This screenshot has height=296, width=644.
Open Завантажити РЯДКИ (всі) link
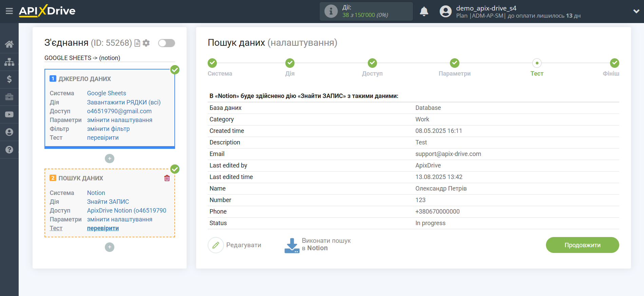pyautogui.click(x=124, y=102)
